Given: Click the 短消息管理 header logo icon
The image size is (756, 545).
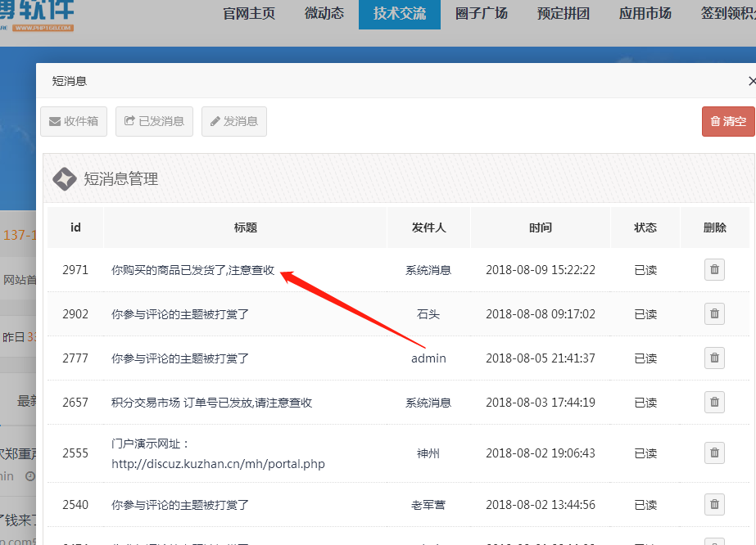Looking at the screenshot, I should click(x=65, y=178).
